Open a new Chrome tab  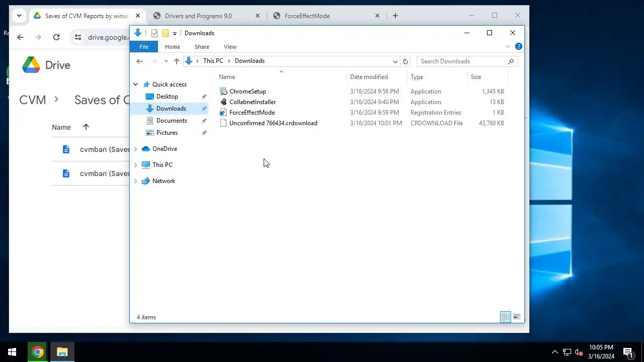(x=395, y=16)
